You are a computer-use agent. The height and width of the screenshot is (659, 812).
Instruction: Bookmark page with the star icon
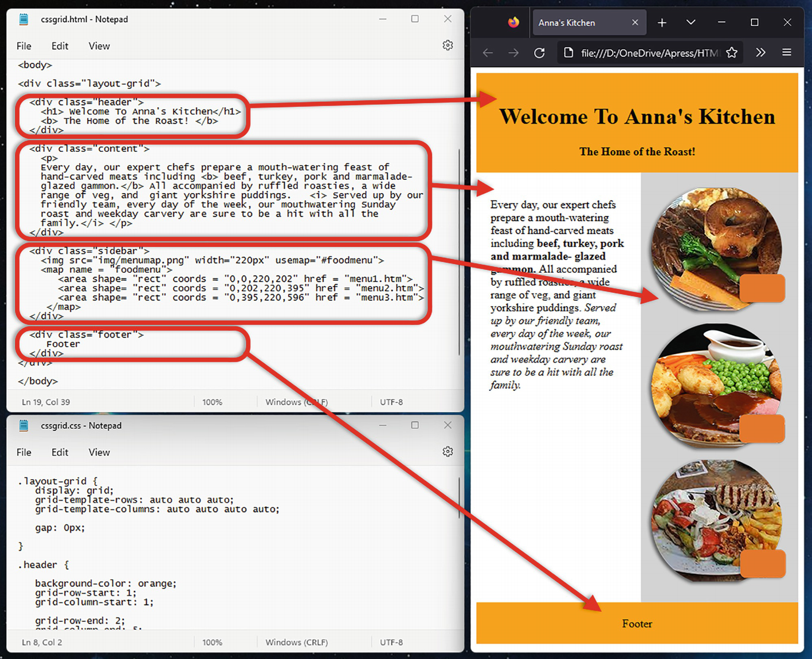[732, 53]
